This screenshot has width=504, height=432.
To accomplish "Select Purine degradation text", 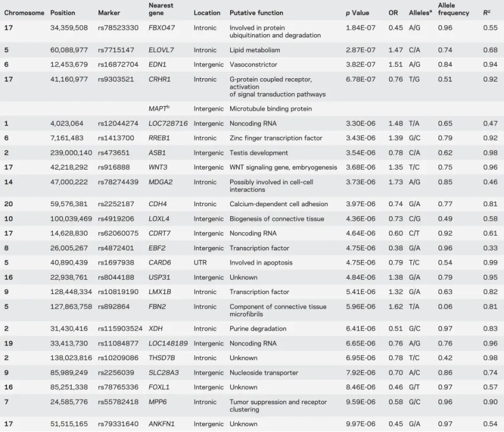I will [x=258, y=328].
